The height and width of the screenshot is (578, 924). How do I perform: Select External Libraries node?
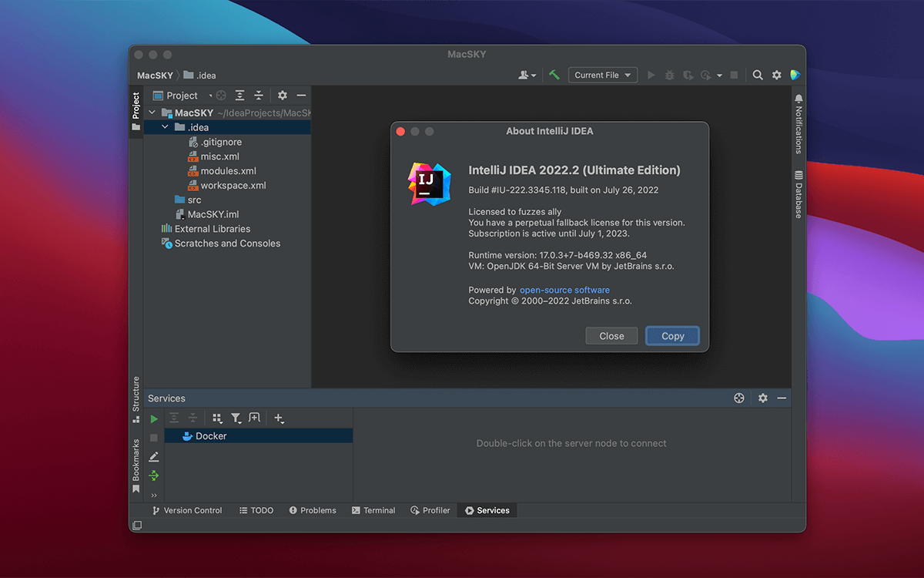point(206,229)
